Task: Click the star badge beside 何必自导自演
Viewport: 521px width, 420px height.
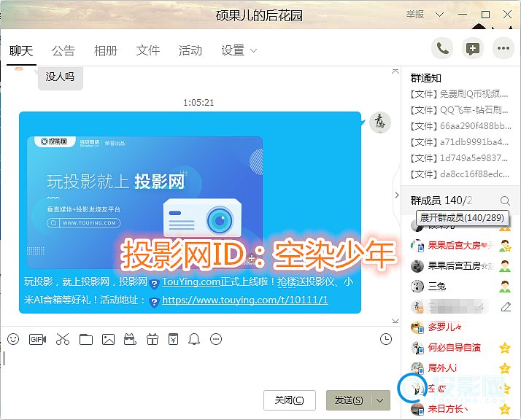Action: (505, 348)
